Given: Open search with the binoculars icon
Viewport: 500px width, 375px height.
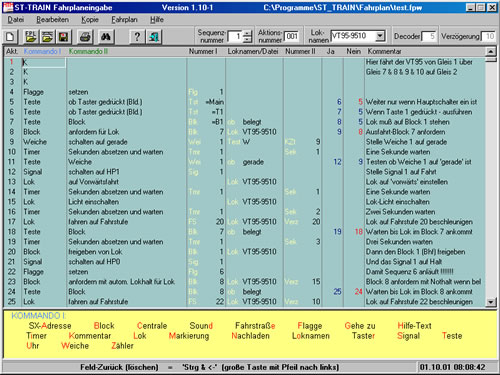Looking at the screenshot, I should (106, 36).
